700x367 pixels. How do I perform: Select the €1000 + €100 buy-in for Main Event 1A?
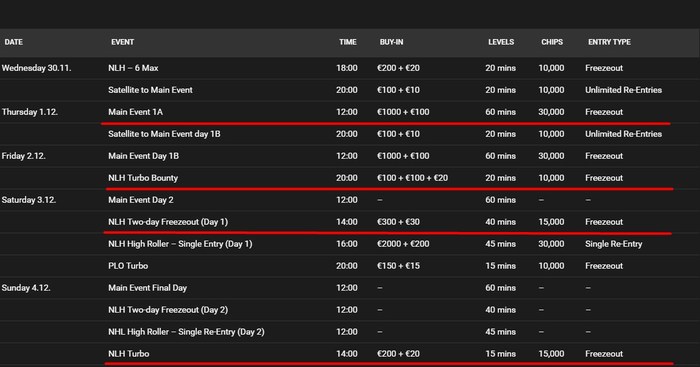tap(403, 112)
